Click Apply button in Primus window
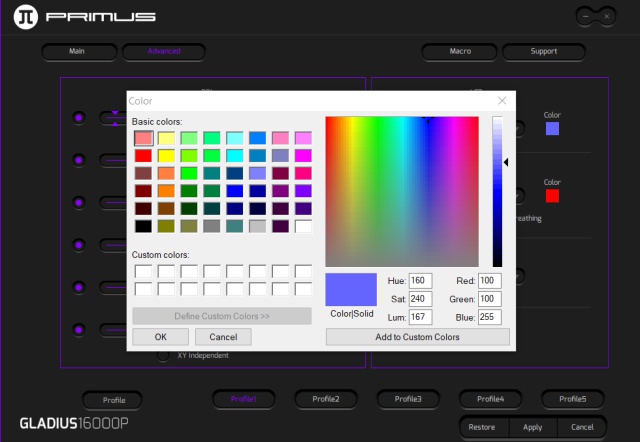Viewport: 640px width, 442px height. (x=533, y=427)
